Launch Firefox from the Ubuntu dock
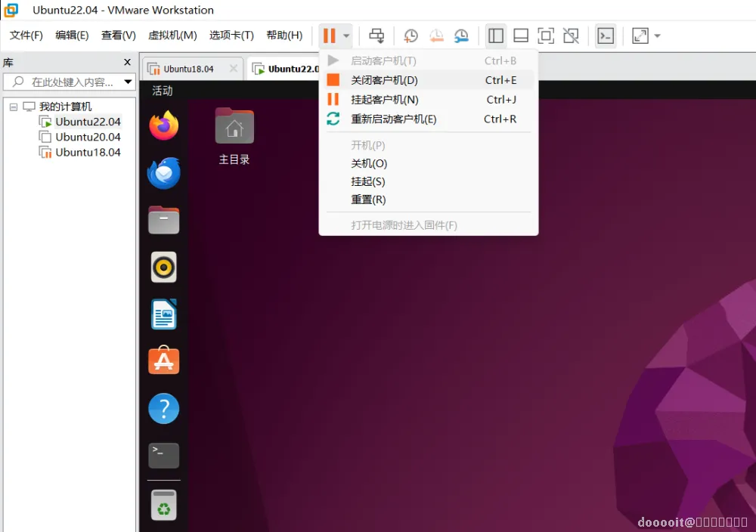Image resolution: width=756 pixels, height=532 pixels. [163, 125]
